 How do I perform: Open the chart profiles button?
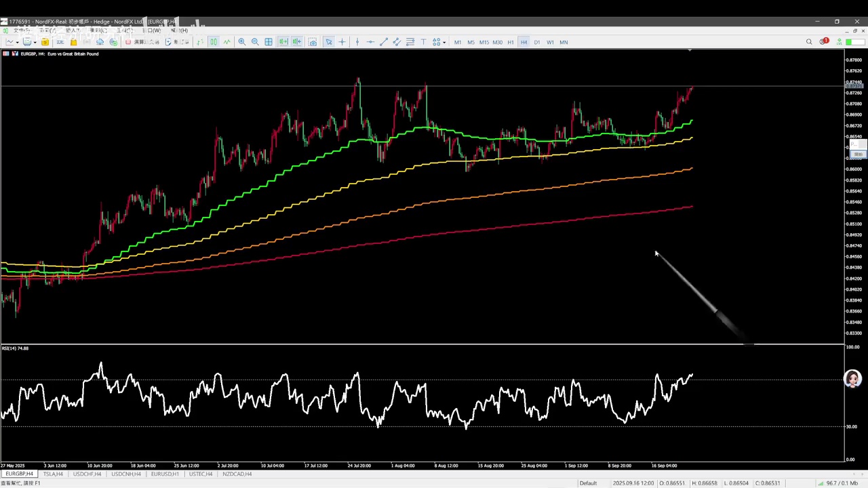tap(27, 42)
